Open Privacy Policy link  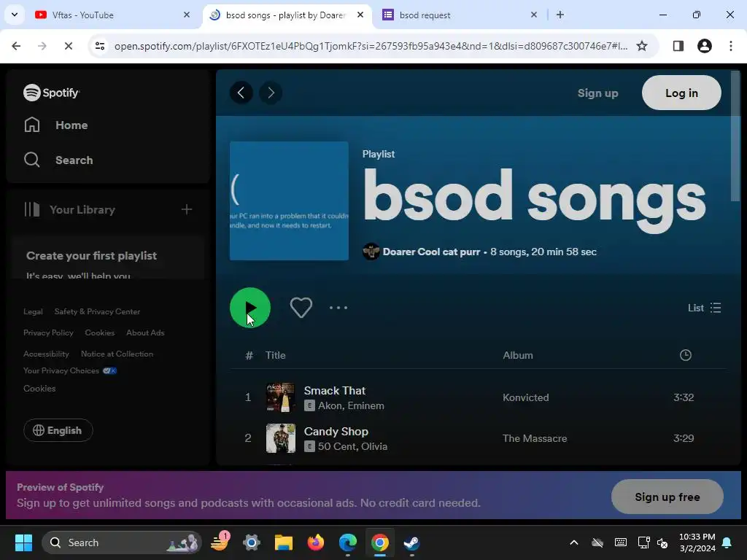tap(48, 332)
